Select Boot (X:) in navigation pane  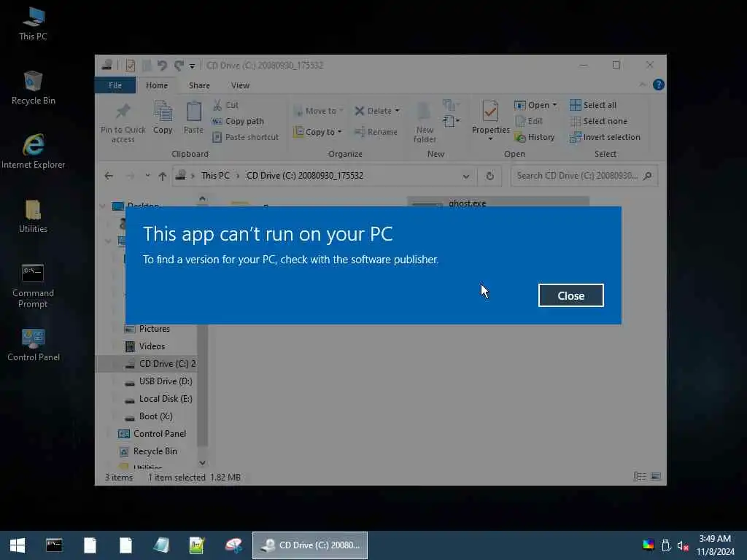(x=148, y=416)
